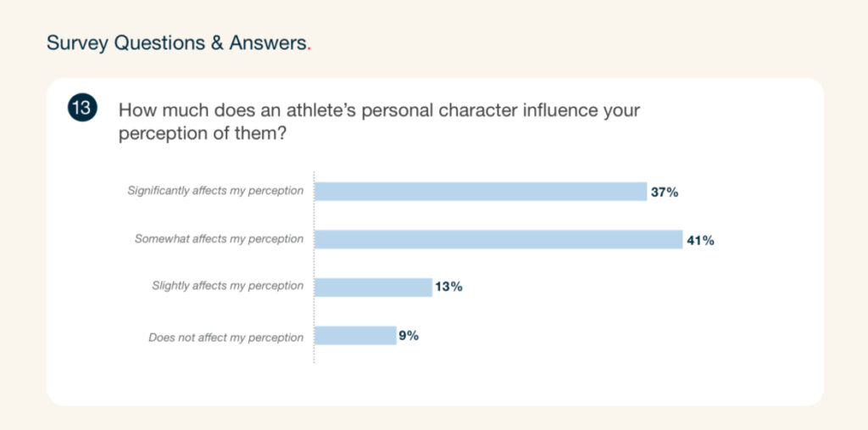868x430 pixels.
Task: Click the shortest bar, Does not affect
Action: click(355, 336)
